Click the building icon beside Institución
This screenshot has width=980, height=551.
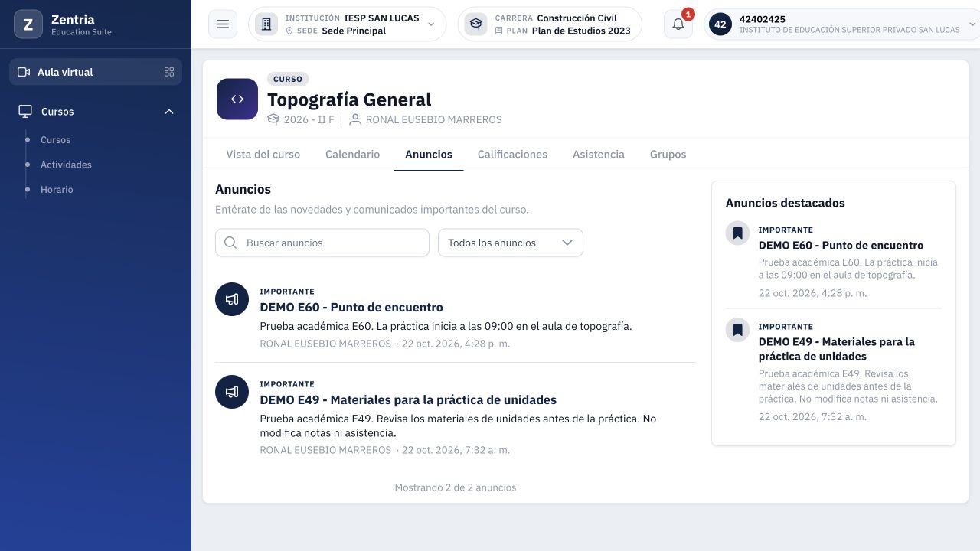pyautogui.click(x=266, y=24)
